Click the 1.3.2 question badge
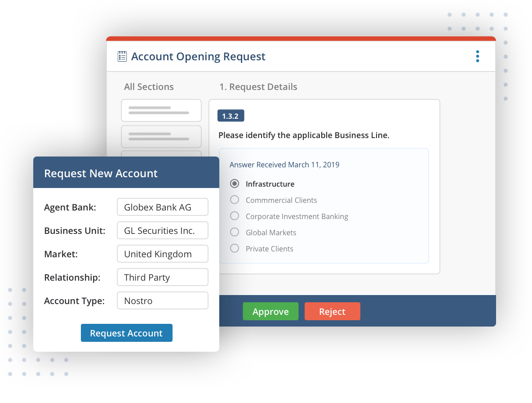Image resolution: width=532 pixels, height=403 pixels. point(231,116)
